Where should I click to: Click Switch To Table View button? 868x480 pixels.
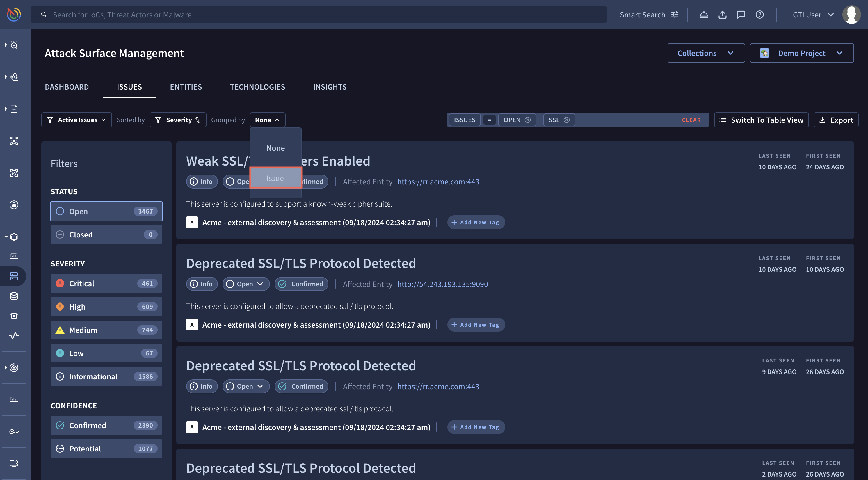[x=761, y=120]
